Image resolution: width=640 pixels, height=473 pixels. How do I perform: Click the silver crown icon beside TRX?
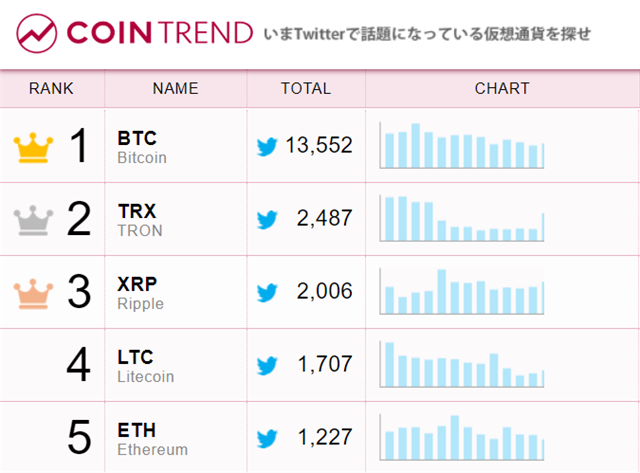coord(33,220)
